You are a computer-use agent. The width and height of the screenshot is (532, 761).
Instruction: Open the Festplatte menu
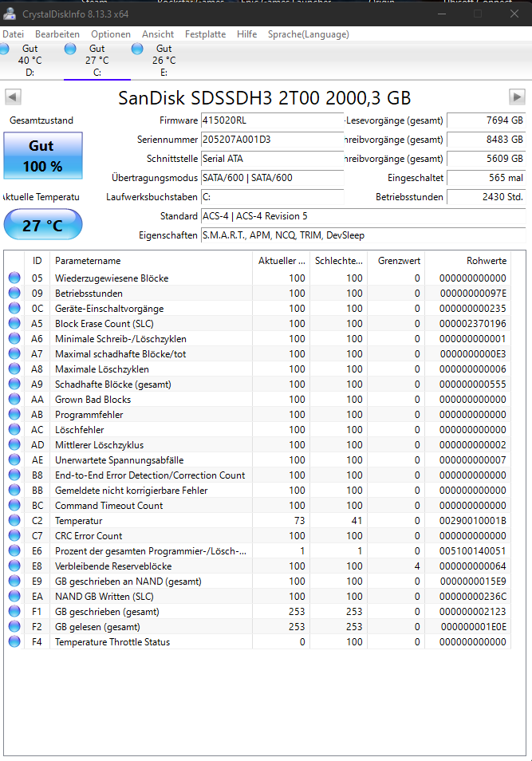click(x=205, y=34)
